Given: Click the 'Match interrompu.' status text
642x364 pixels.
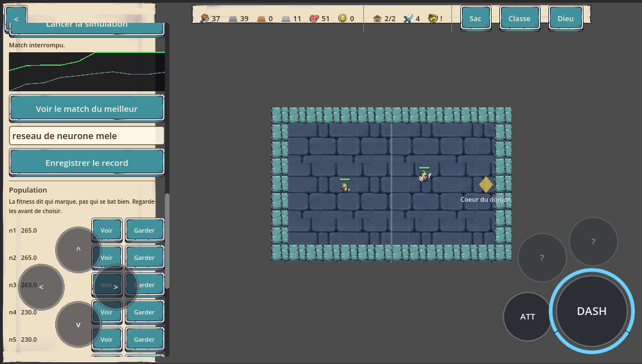Looking at the screenshot, I should 37,45.
